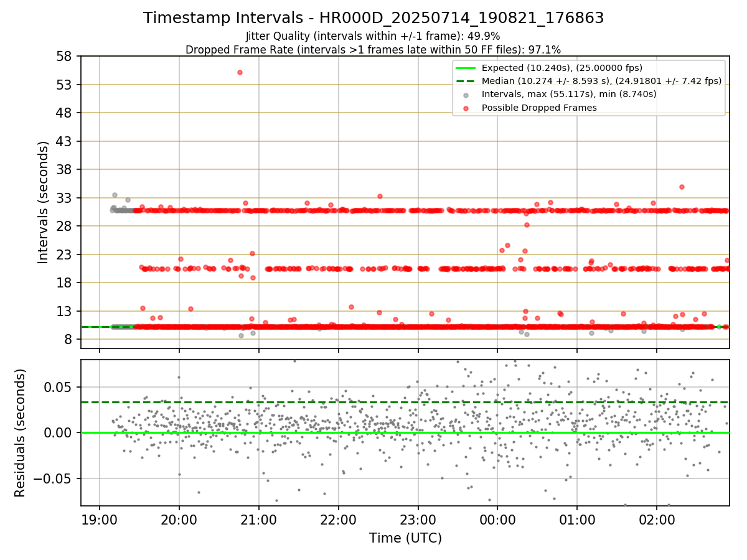The image size is (747, 560).
Task: Select the 'Dropped Frame Rate' subtitle line
Action: 373,49
